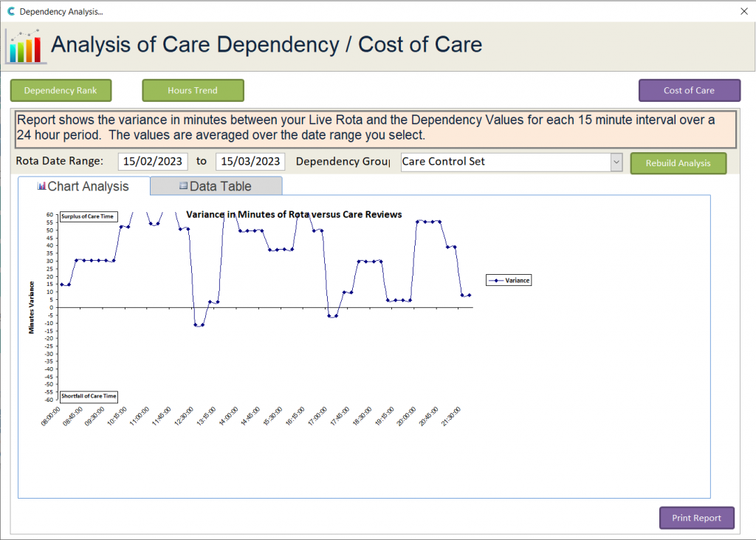Click the Care Control app icon in title bar
756x540 pixels.
tap(10, 12)
